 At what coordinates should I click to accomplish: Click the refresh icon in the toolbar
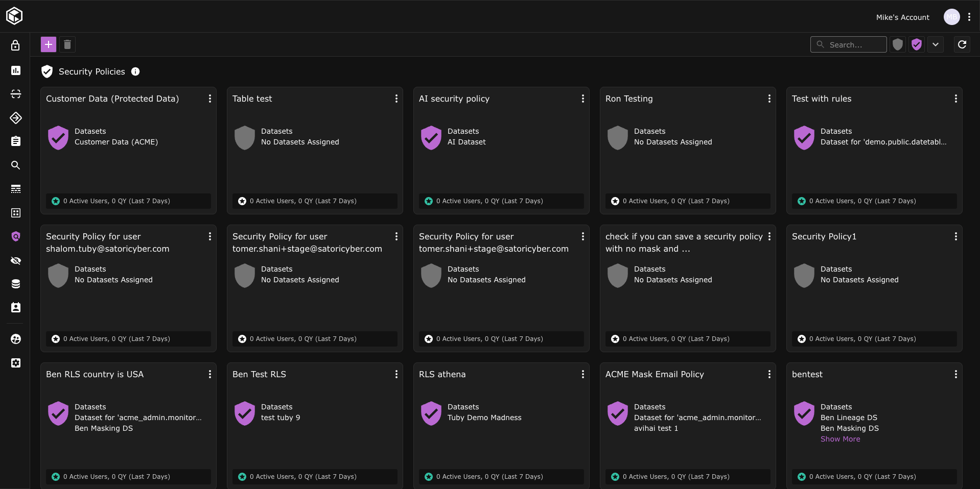(962, 44)
